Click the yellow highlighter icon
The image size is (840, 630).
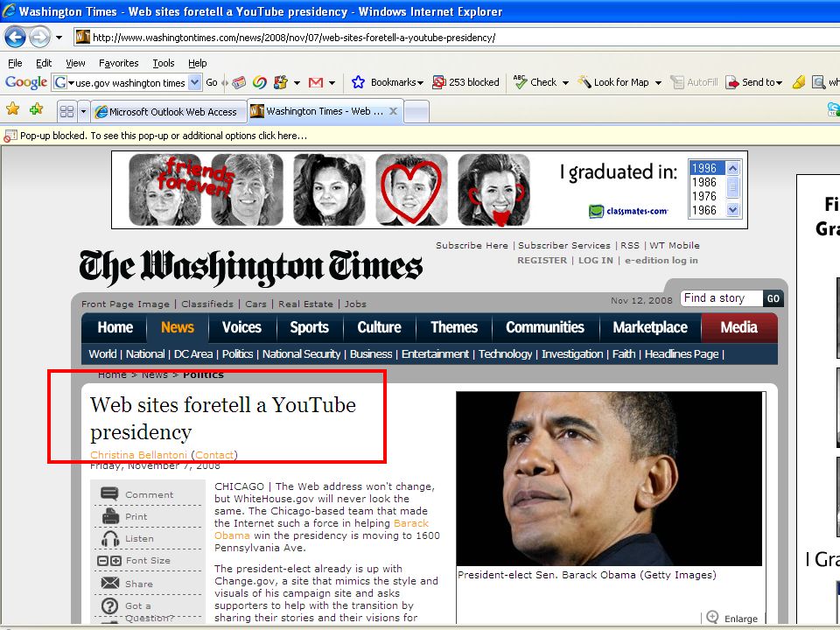(799, 82)
